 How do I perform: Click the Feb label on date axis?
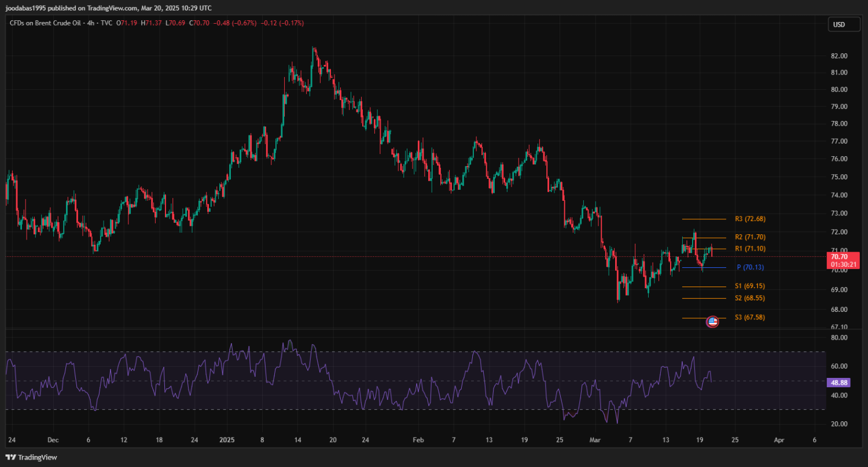tap(418, 439)
